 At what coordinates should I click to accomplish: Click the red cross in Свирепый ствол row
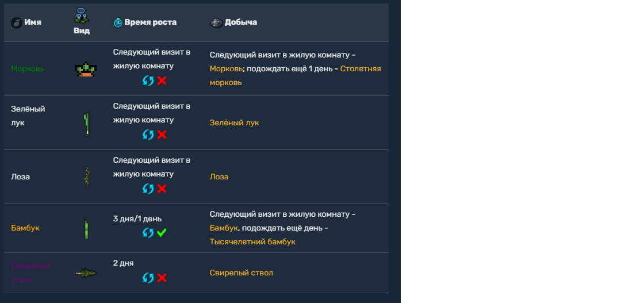tap(162, 278)
